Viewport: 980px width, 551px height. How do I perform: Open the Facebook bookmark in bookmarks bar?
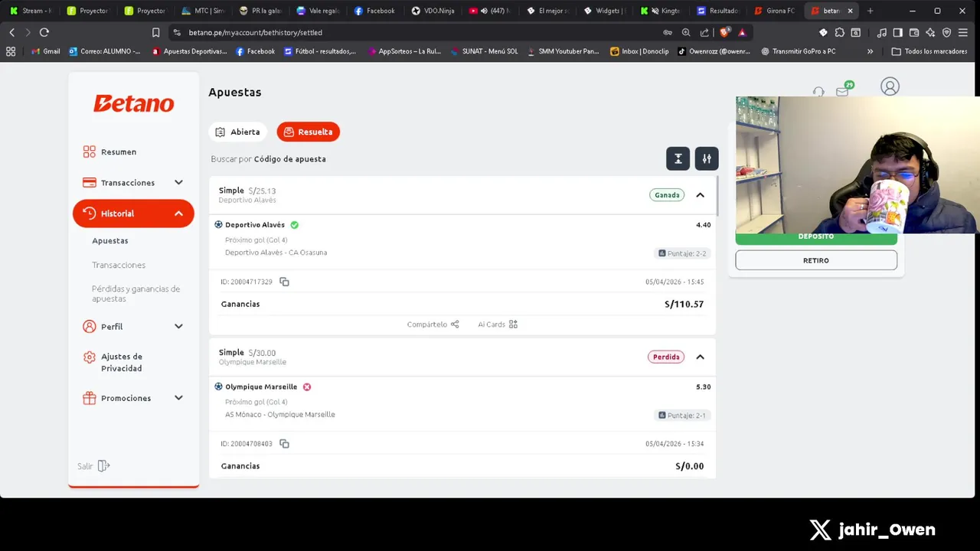pyautogui.click(x=255, y=51)
